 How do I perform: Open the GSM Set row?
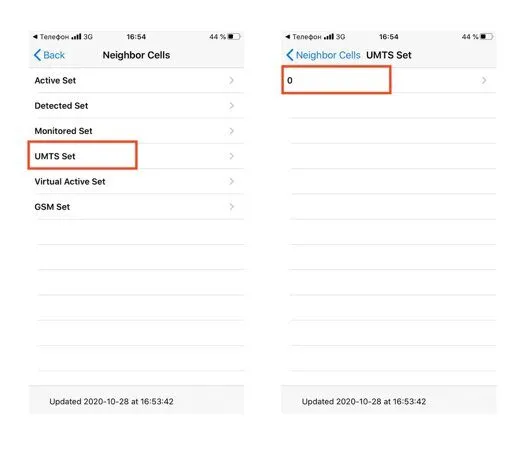tap(136, 207)
